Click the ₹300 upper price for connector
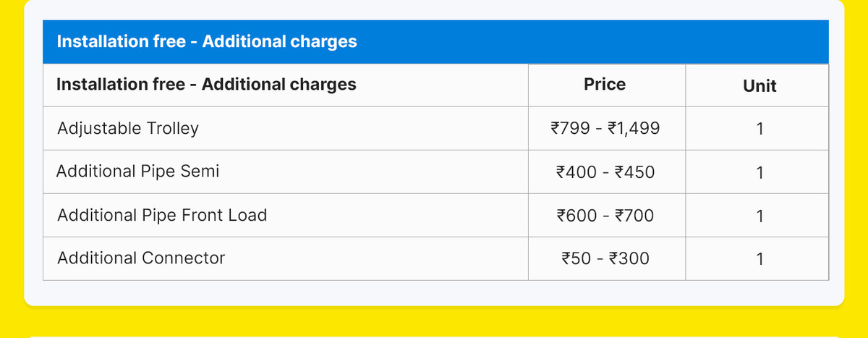This screenshot has width=868, height=338. pyautogui.click(x=629, y=258)
